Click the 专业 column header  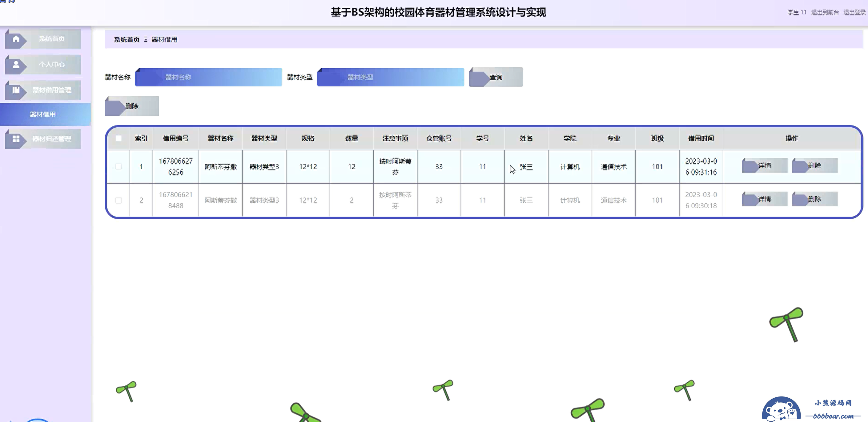[614, 138]
